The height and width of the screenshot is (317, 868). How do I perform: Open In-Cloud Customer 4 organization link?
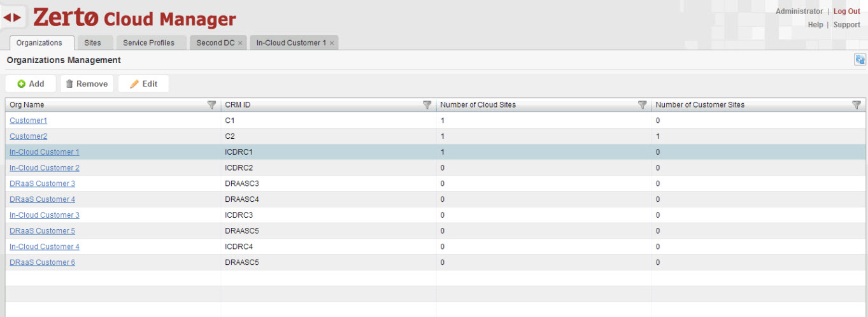tap(45, 246)
